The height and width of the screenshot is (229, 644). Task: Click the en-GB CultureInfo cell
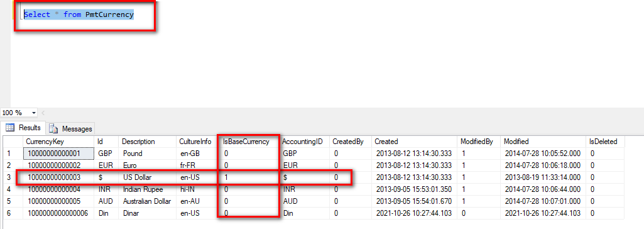(x=197, y=154)
